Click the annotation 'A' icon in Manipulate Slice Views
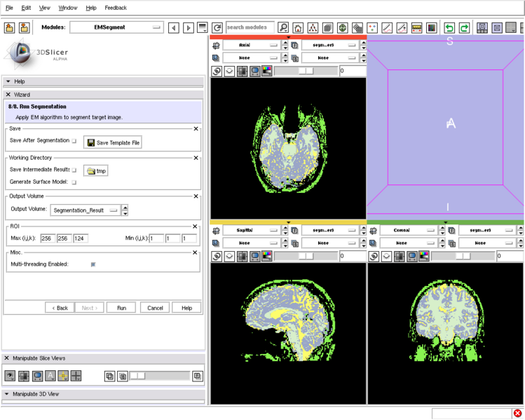525x420 pixels. pyautogui.click(x=50, y=376)
